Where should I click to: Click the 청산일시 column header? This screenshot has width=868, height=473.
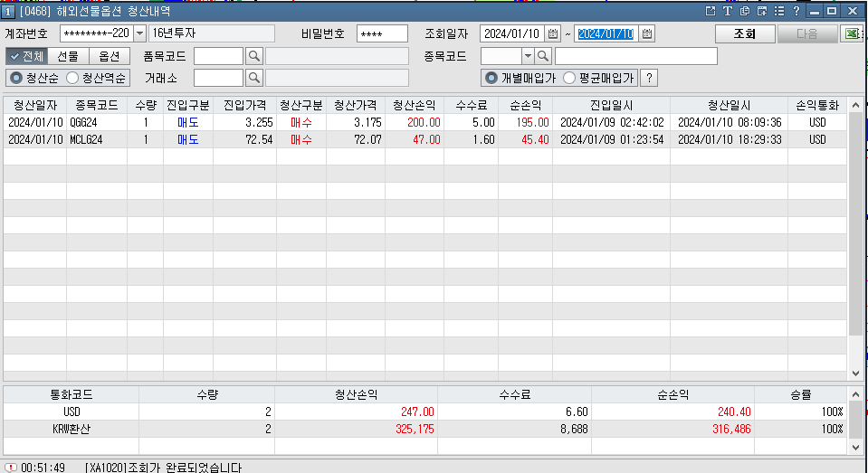click(x=729, y=105)
